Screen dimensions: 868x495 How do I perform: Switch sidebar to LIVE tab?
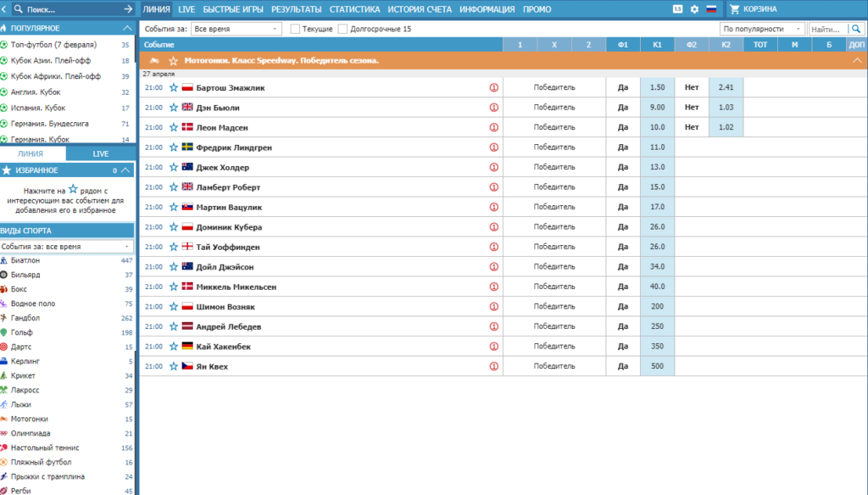(x=101, y=154)
